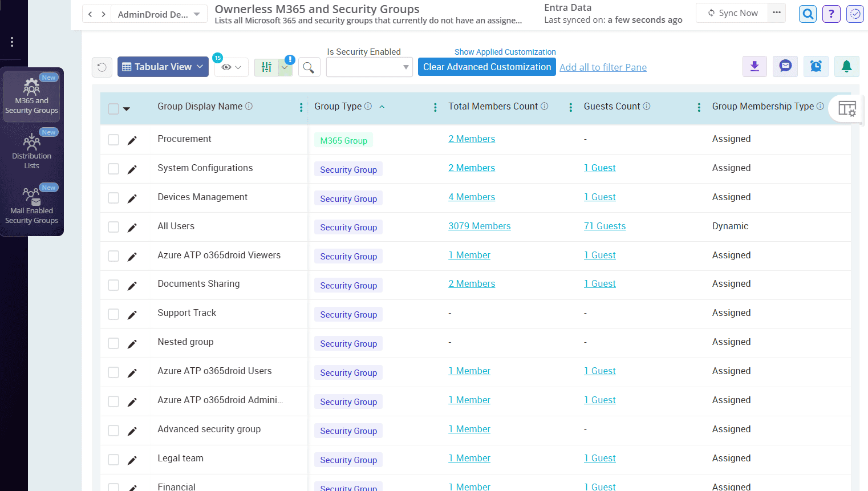Open the Is Security Enabled filter dropdown
The width and height of the screenshot is (868, 491).
[369, 67]
